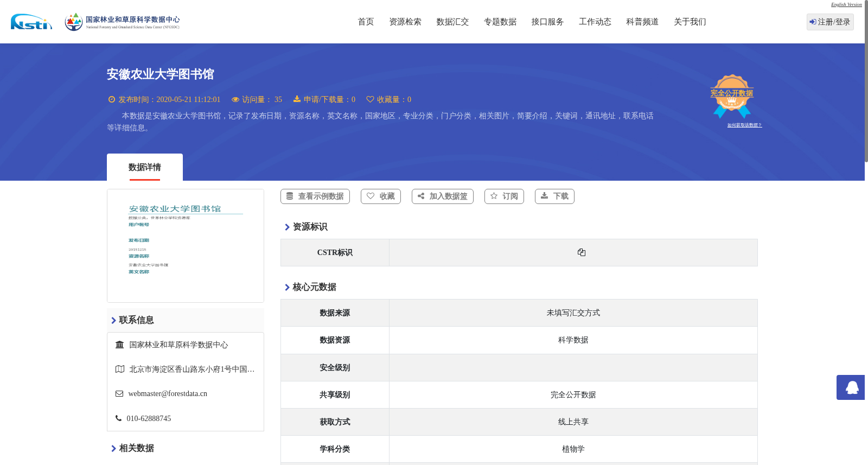The image size is (868, 465).
Task: Click the 国家林业和草原科学数据中心 logo
Action: pyautogui.click(x=122, y=22)
